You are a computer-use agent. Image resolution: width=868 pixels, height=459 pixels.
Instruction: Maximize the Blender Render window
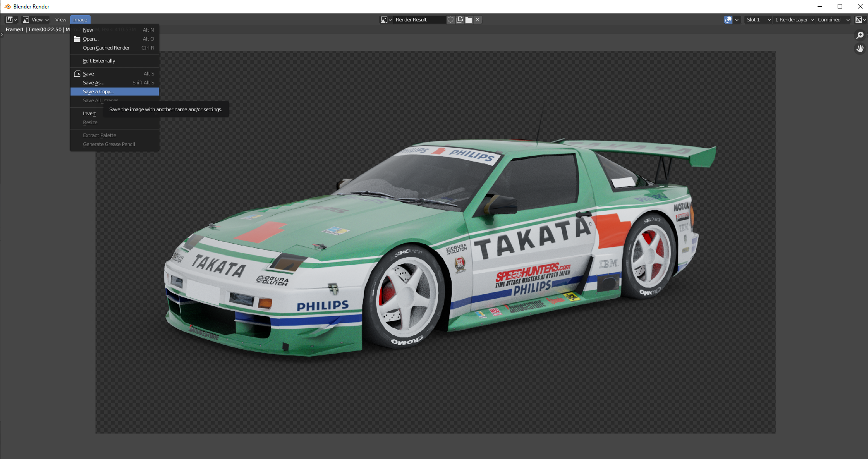tap(840, 6)
